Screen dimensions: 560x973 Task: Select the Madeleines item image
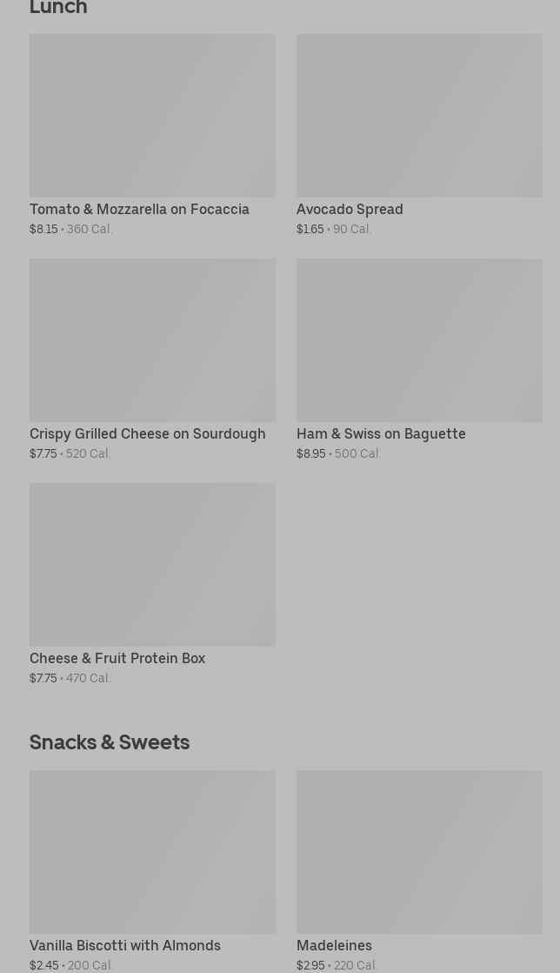419,851
